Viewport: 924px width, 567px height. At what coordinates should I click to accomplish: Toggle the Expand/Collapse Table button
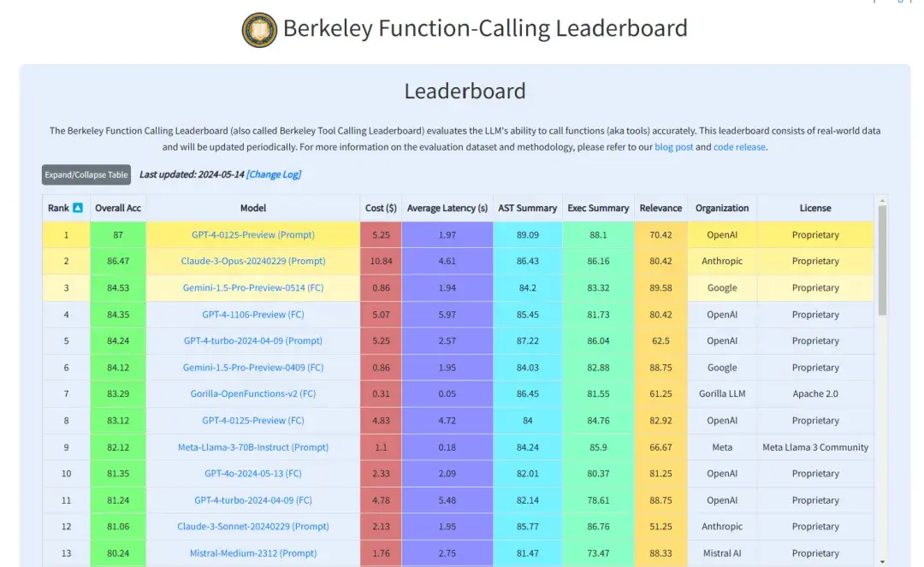click(x=86, y=174)
